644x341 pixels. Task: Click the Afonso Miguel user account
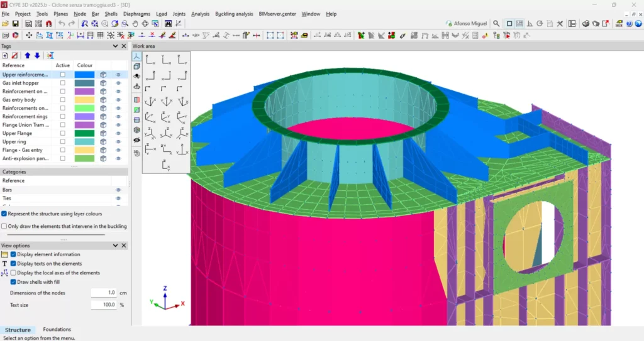tap(466, 24)
